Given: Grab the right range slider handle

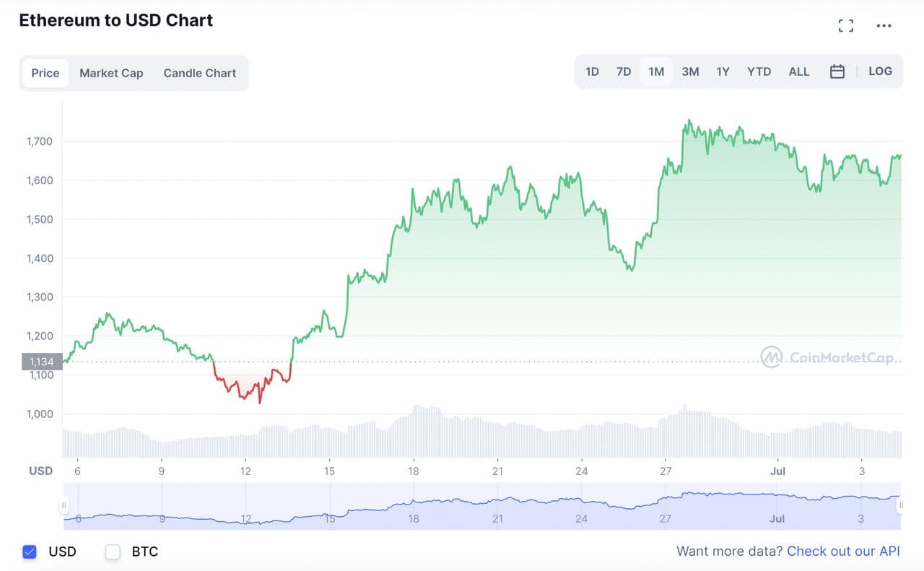Looking at the screenshot, I should coord(900,505).
